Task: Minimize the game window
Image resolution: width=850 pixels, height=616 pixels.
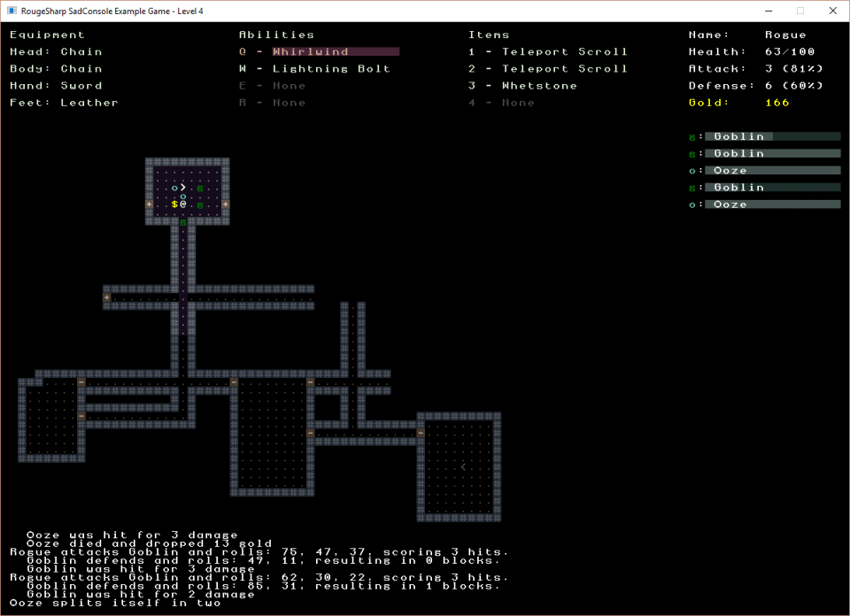Action: 769,11
